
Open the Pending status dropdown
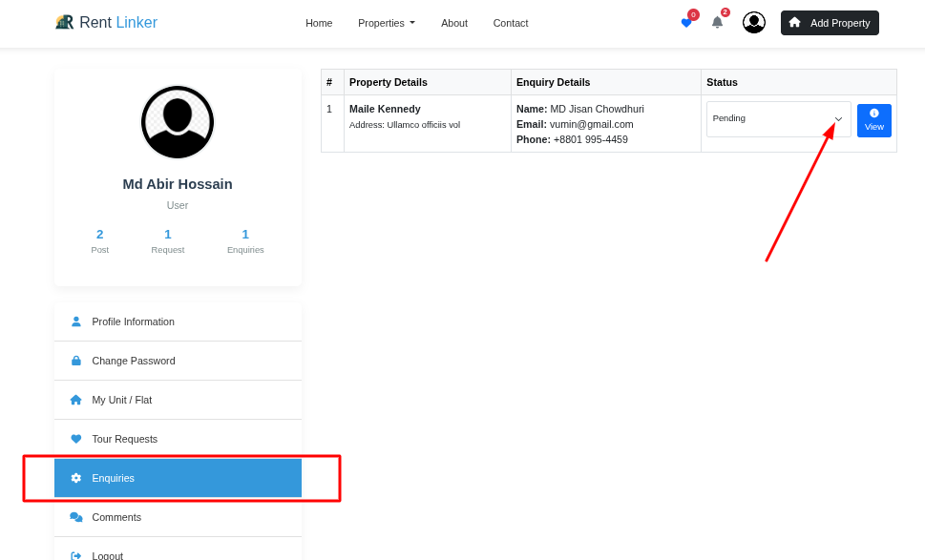pyautogui.click(x=778, y=119)
